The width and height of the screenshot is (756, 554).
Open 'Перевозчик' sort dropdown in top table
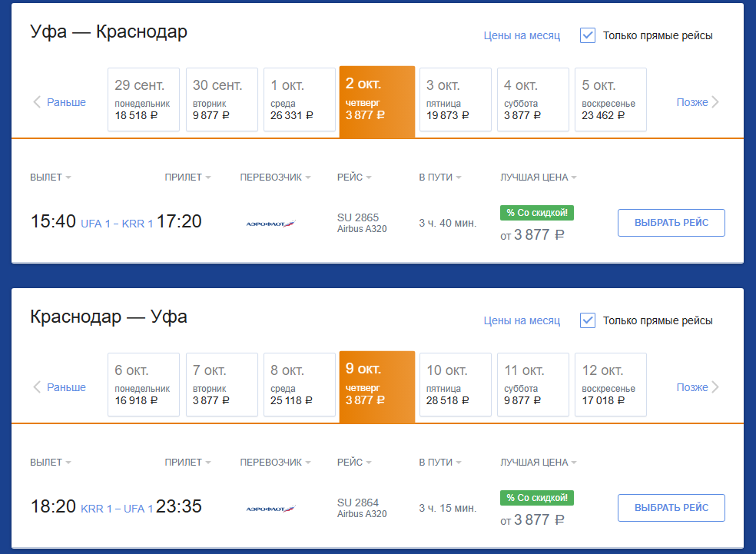tap(275, 177)
